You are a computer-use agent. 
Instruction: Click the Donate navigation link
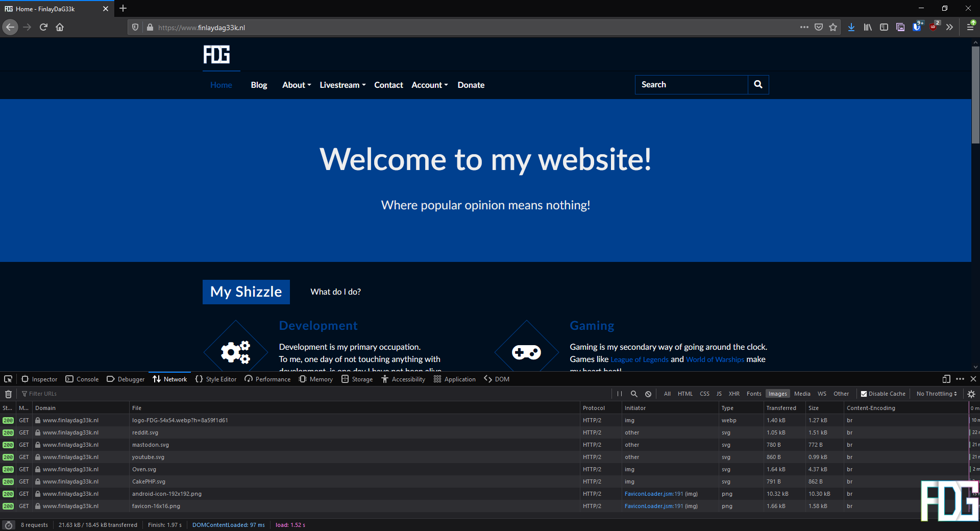tap(471, 85)
